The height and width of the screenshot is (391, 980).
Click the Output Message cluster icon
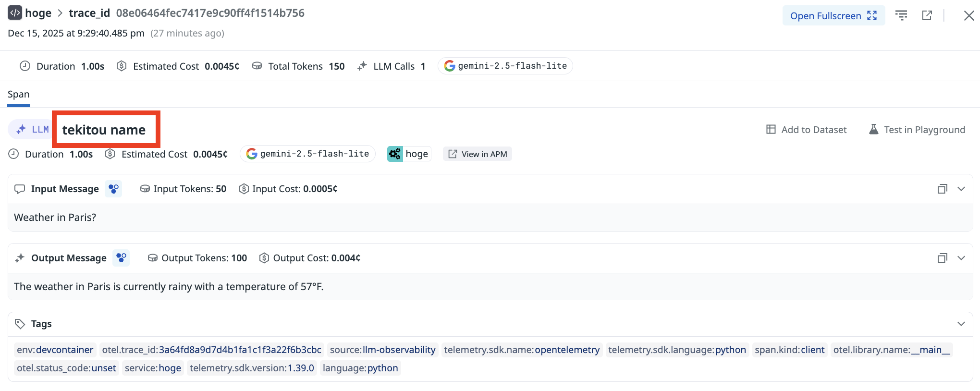[x=121, y=258]
